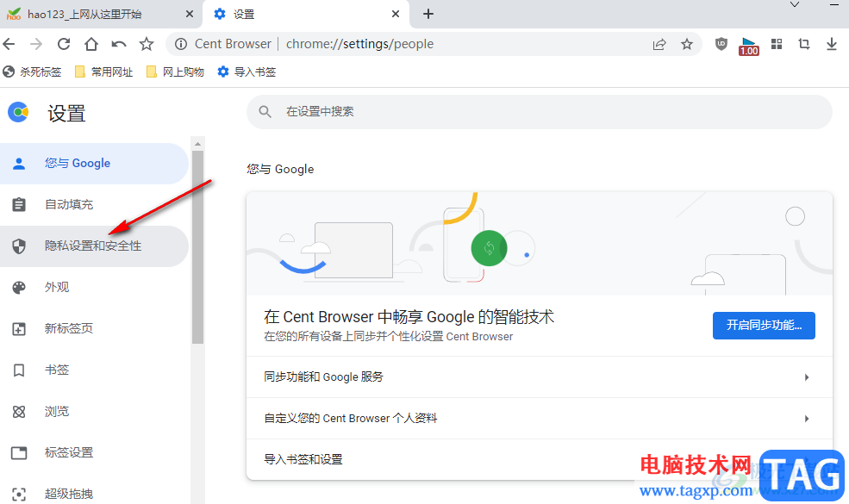The width and height of the screenshot is (849, 504).
Task: Click the star icon beside the home button
Action: coord(147,44)
